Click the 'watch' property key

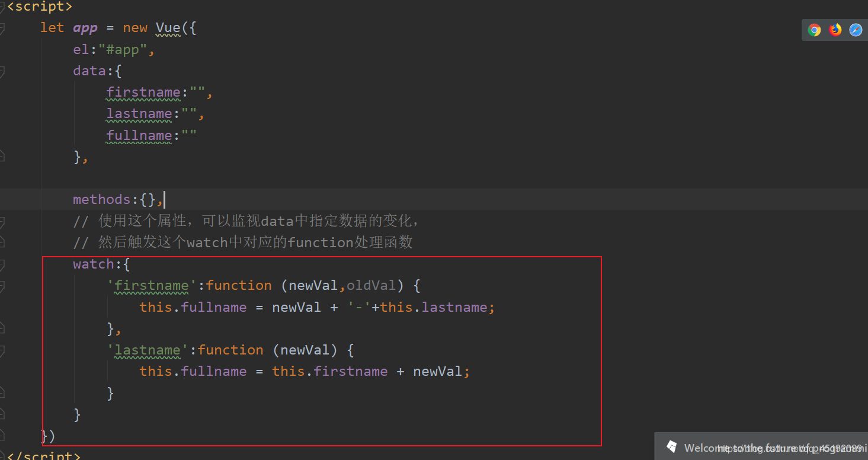(94, 264)
